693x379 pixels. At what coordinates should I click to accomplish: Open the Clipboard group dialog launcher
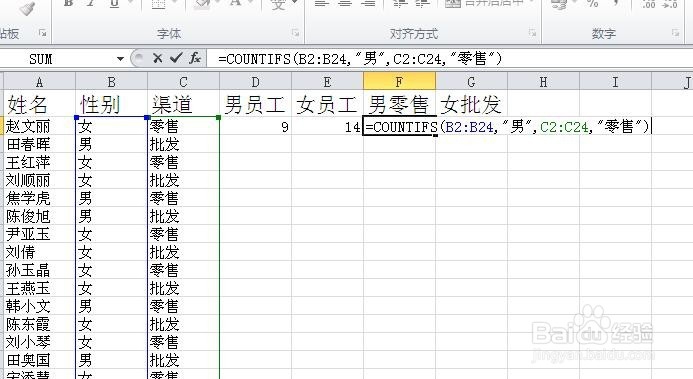pos(43,33)
